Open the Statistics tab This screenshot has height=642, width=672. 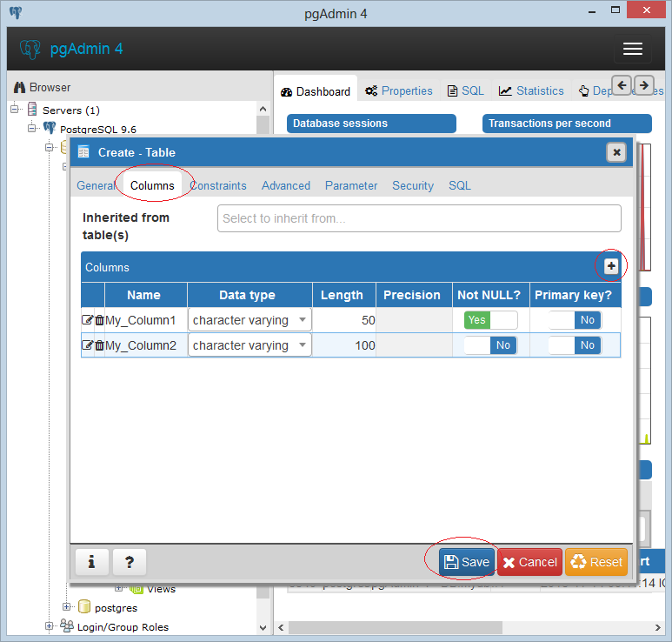pos(531,91)
